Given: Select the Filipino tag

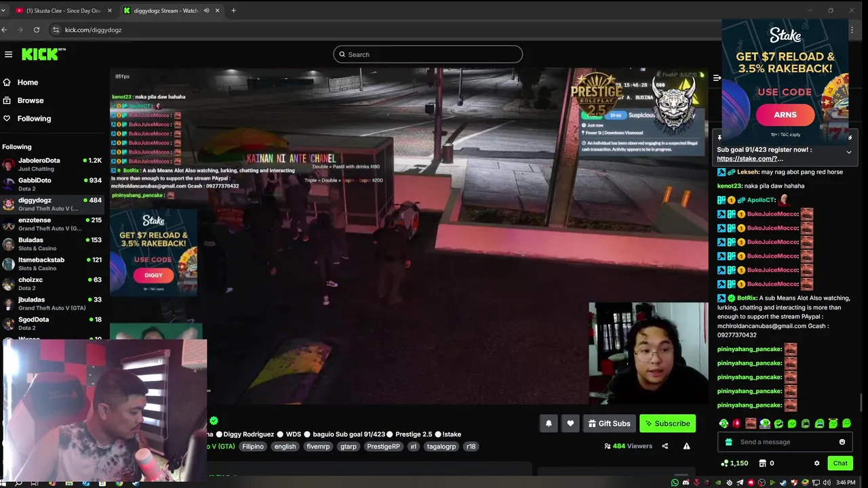Looking at the screenshot, I should point(253,447).
